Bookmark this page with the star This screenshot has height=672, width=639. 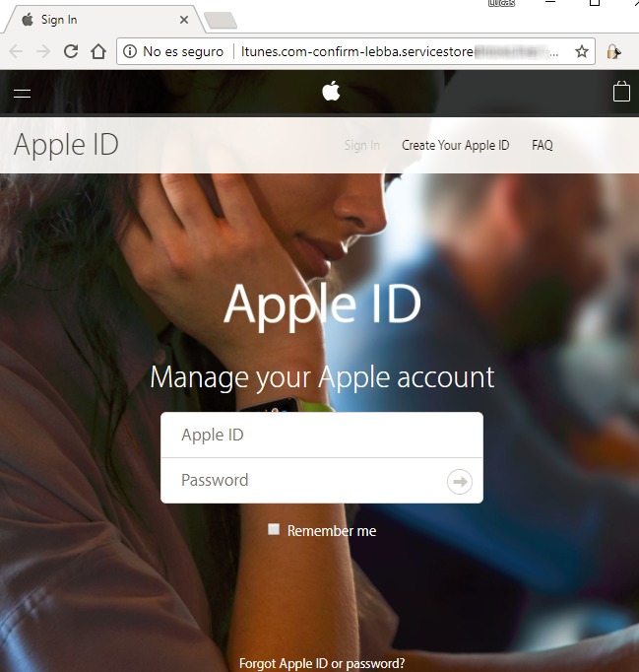click(x=582, y=52)
